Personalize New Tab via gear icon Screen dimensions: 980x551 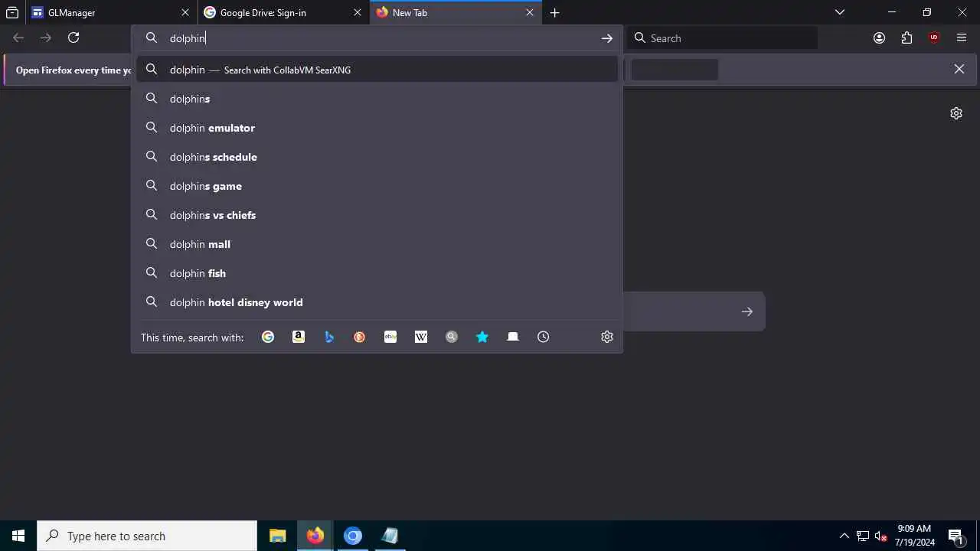point(956,113)
